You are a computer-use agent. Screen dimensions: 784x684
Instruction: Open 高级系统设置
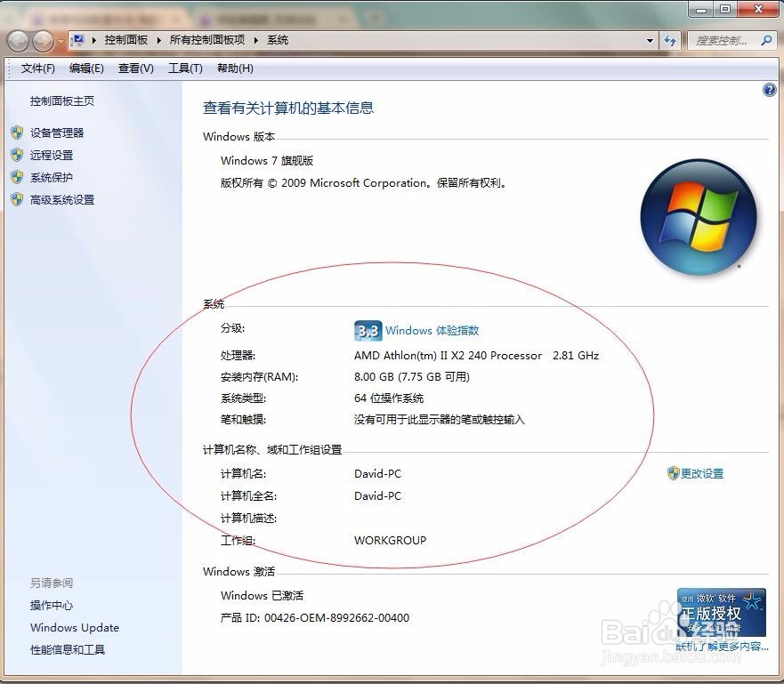point(61,199)
